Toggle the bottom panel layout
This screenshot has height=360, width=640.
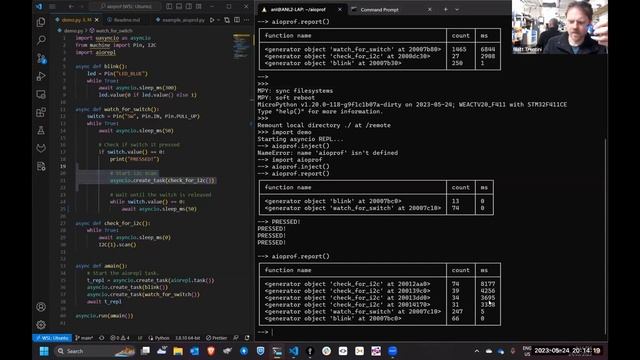[x=179, y=7]
